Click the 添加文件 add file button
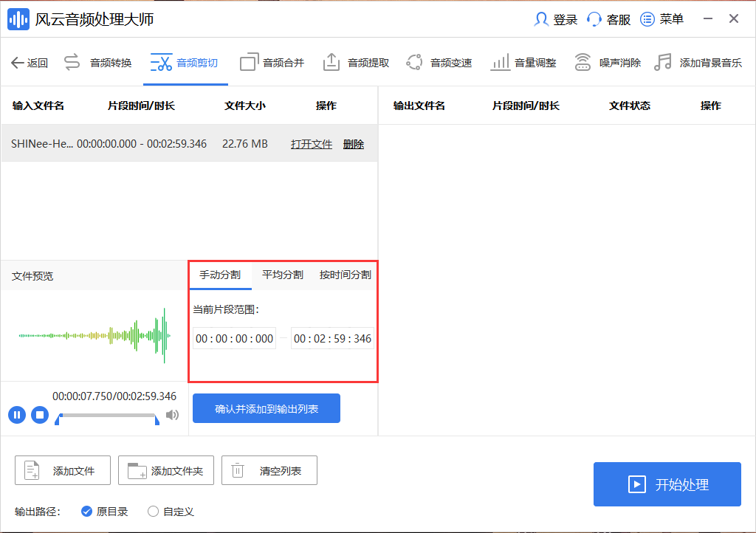This screenshot has width=756, height=533. (x=63, y=470)
